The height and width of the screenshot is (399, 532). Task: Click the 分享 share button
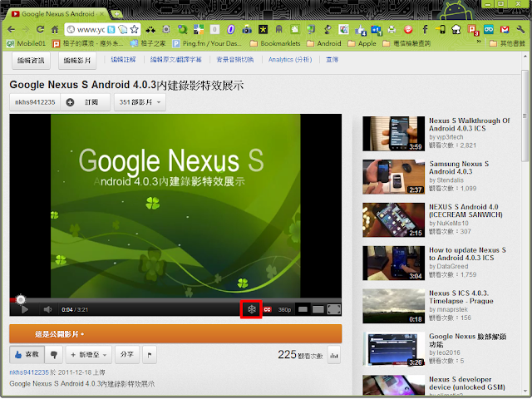click(x=127, y=355)
